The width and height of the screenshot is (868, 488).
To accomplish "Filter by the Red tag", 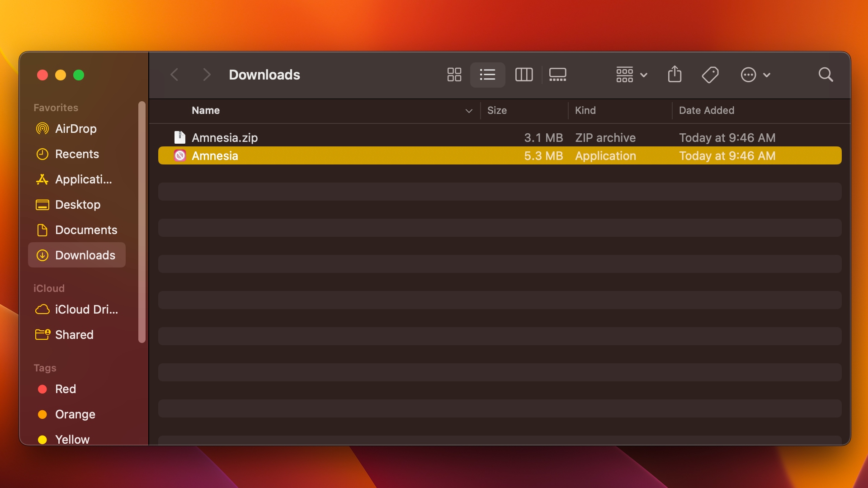I will [77, 389].
